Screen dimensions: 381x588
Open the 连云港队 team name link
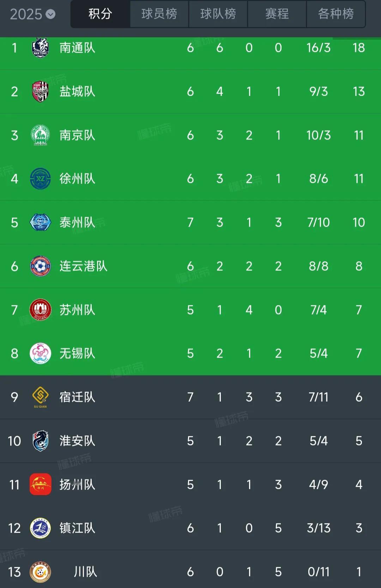(x=83, y=266)
